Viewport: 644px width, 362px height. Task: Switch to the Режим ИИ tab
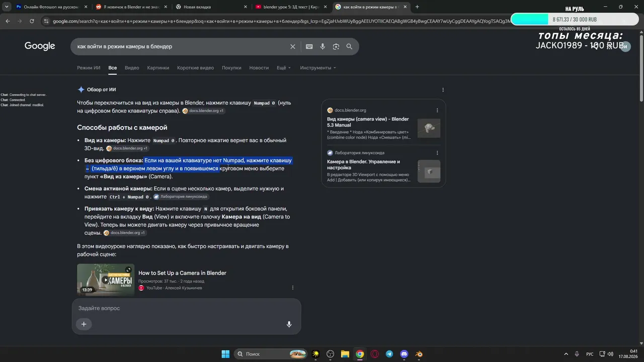point(89,68)
